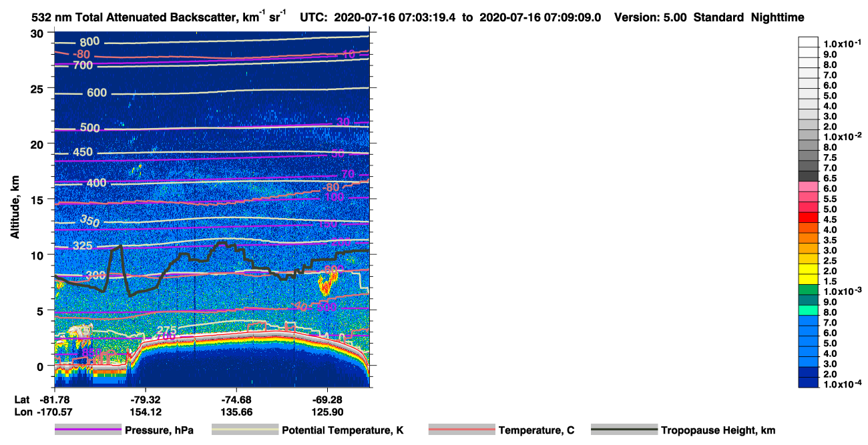Click the 350 potential temperature contour label
This screenshot has height=445, width=868.
pos(89,220)
